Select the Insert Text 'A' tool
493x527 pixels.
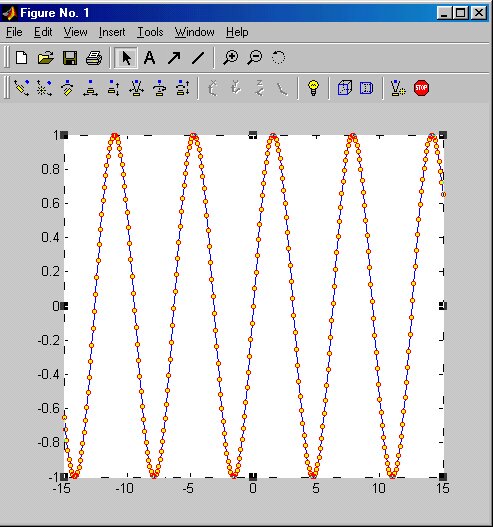[x=149, y=58]
